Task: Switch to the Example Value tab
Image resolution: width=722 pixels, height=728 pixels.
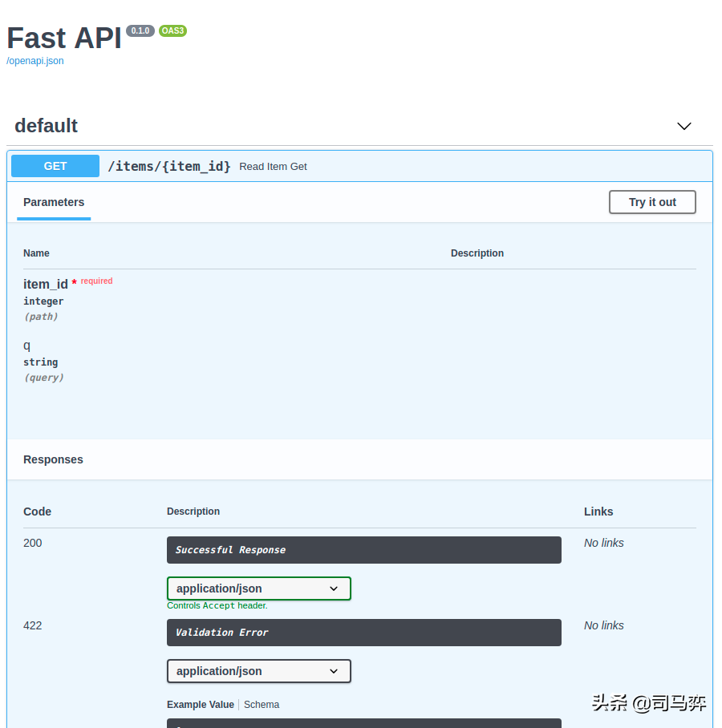Action: click(201, 705)
